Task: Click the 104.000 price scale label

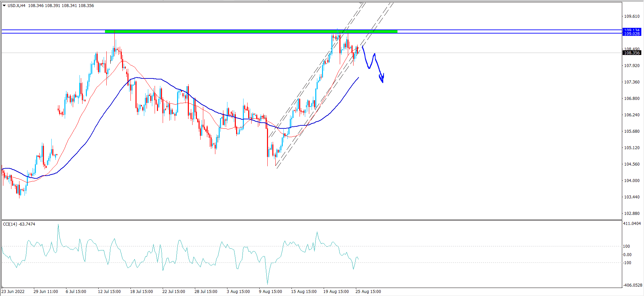Action: (632, 181)
